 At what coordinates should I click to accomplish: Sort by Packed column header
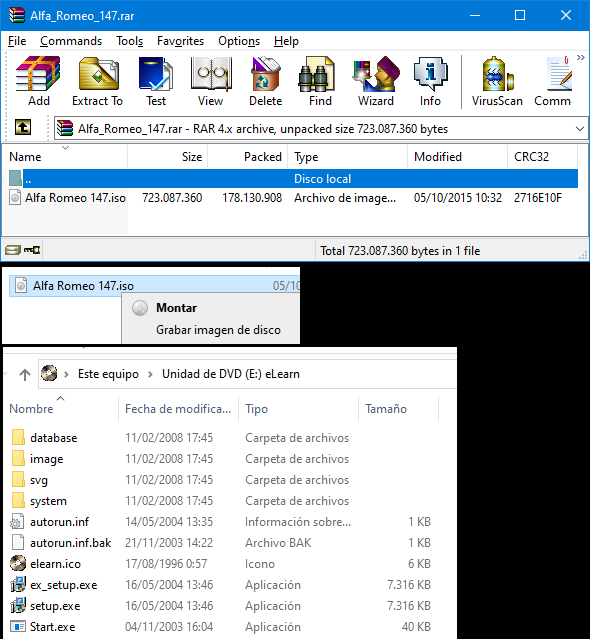click(247, 157)
